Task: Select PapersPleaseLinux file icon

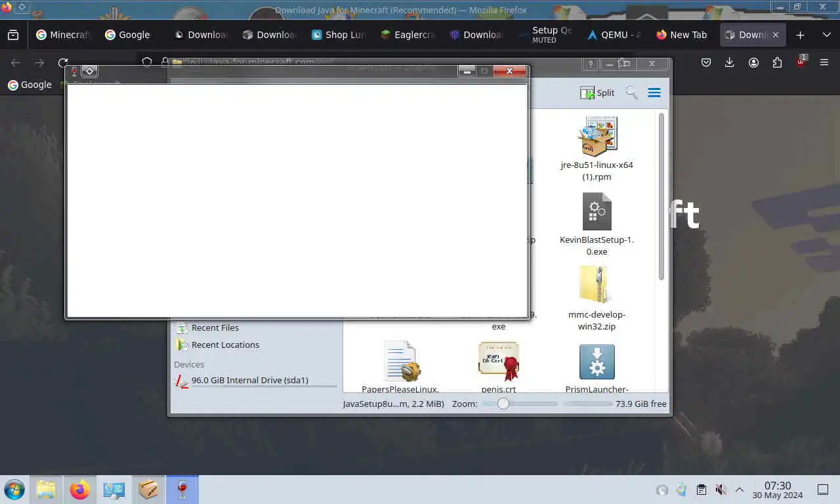Action: 401,360
